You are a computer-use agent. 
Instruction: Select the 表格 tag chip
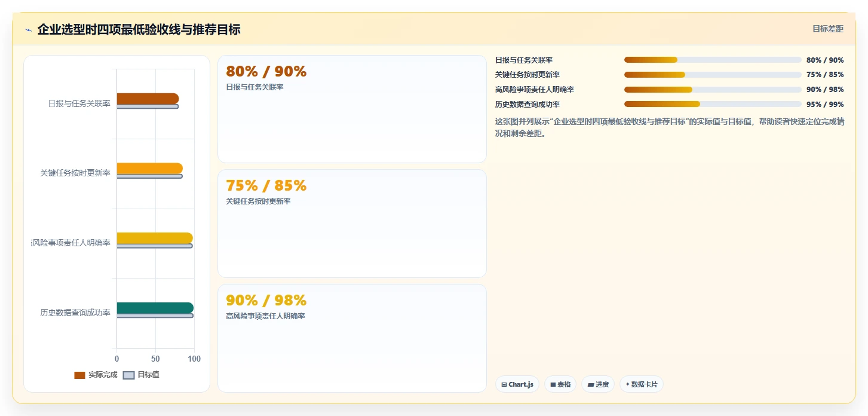pyautogui.click(x=560, y=384)
